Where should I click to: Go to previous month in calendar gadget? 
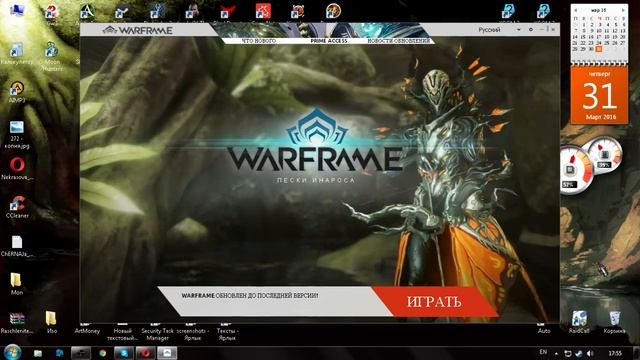(576, 10)
